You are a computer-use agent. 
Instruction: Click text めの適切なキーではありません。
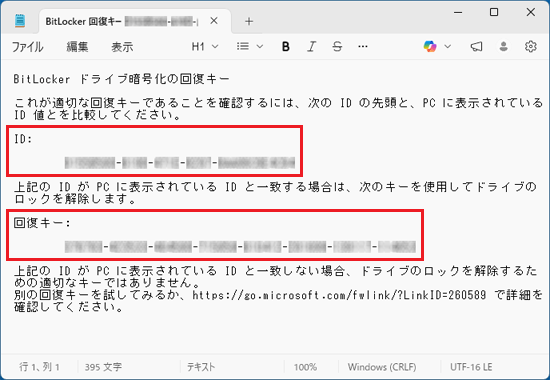coord(107,283)
